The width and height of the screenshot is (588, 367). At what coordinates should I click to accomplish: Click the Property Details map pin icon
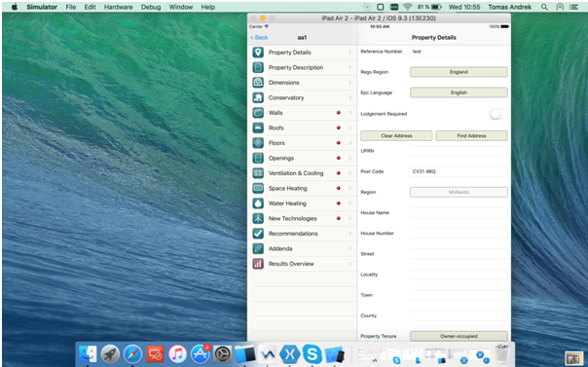(258, 53)
